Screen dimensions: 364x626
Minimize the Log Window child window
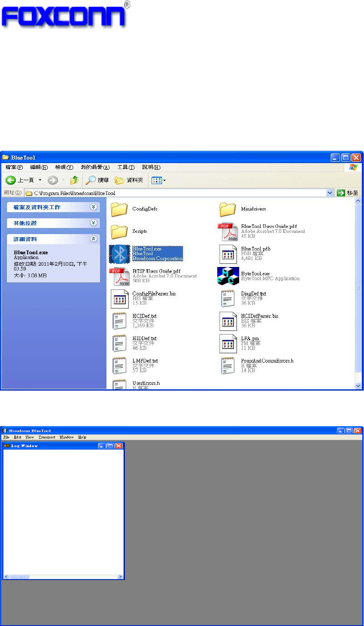click(x=102, y=446)
